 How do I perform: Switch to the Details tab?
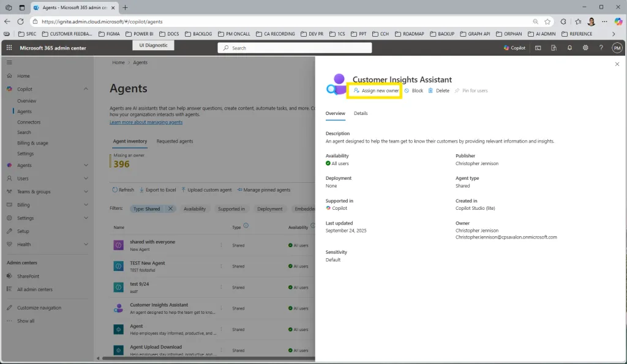pos(360,113)
